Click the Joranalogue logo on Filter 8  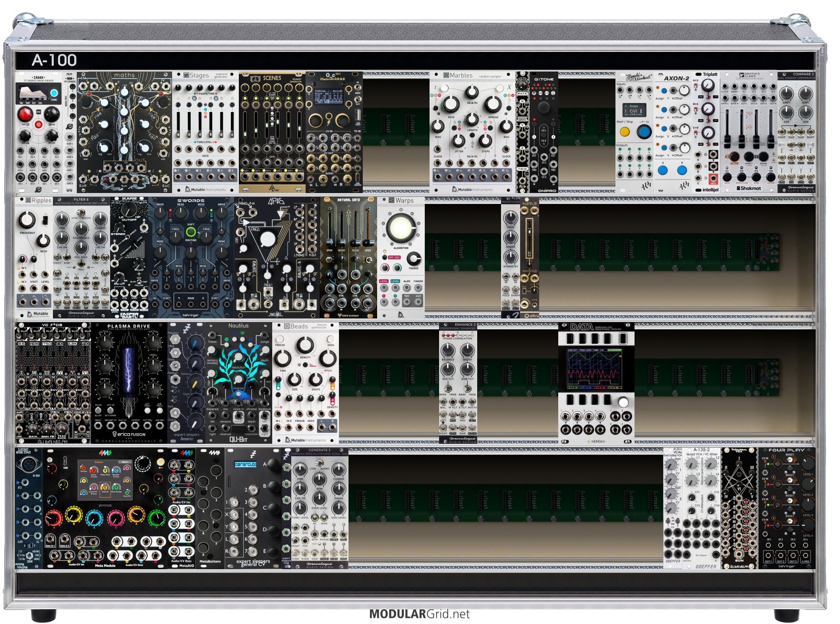(x=82, y=314)
